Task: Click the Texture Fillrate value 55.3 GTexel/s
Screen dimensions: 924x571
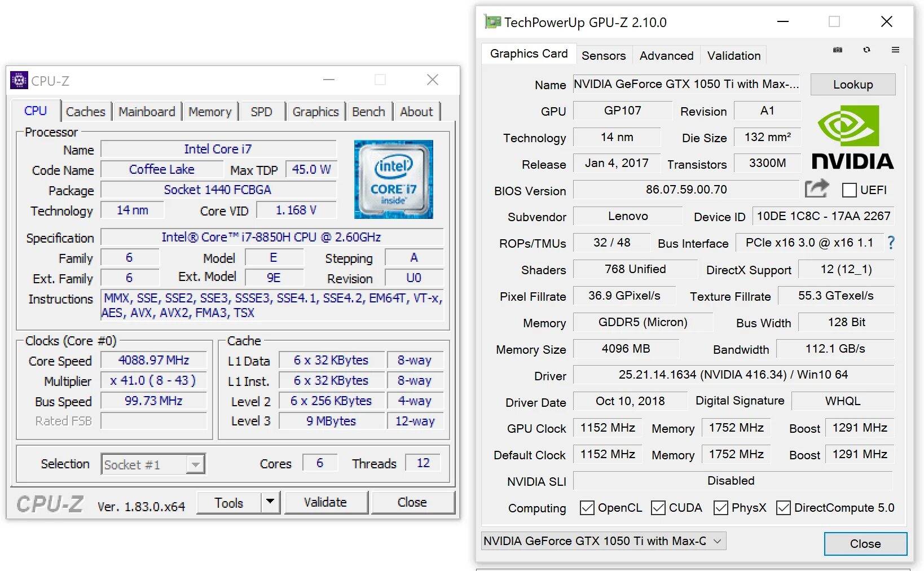Action: click(836, 296)
